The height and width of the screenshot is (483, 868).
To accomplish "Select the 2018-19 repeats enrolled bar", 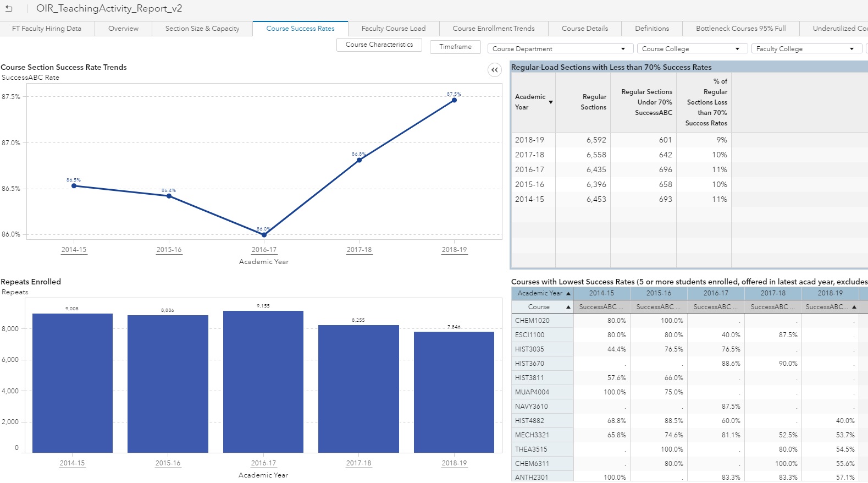I will tap(454, 392).
